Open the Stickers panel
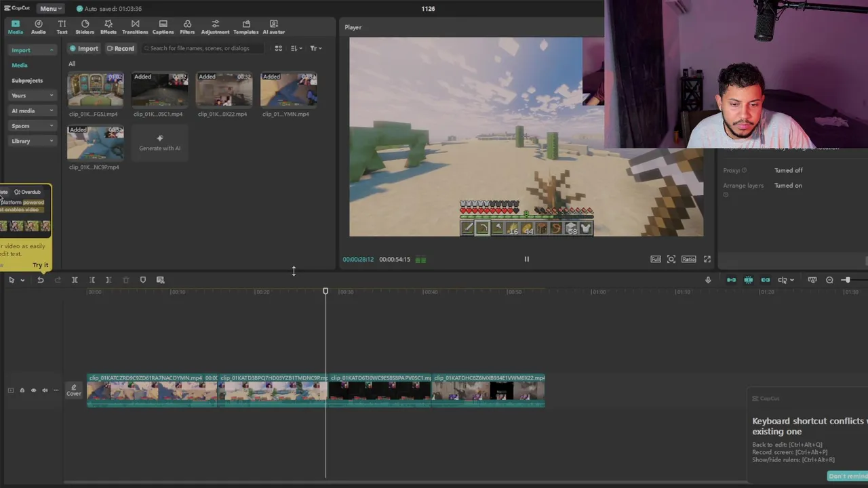 (85, 26)
